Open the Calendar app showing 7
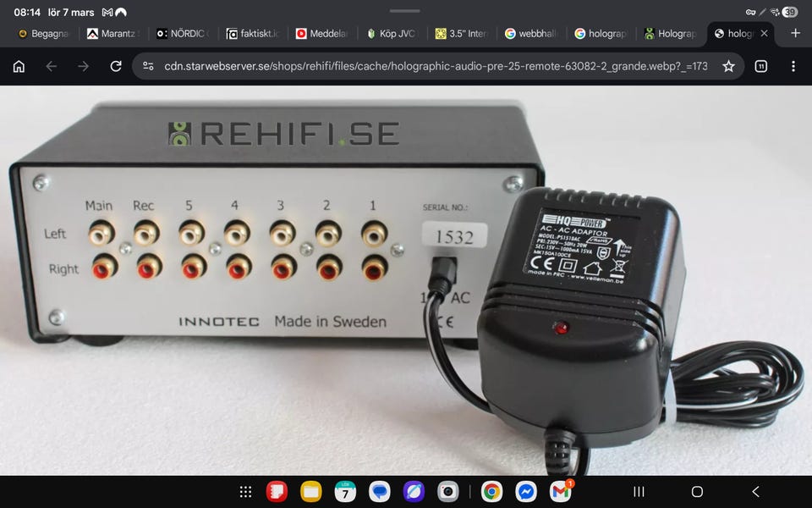812x508 pixels. coord(345,491)
